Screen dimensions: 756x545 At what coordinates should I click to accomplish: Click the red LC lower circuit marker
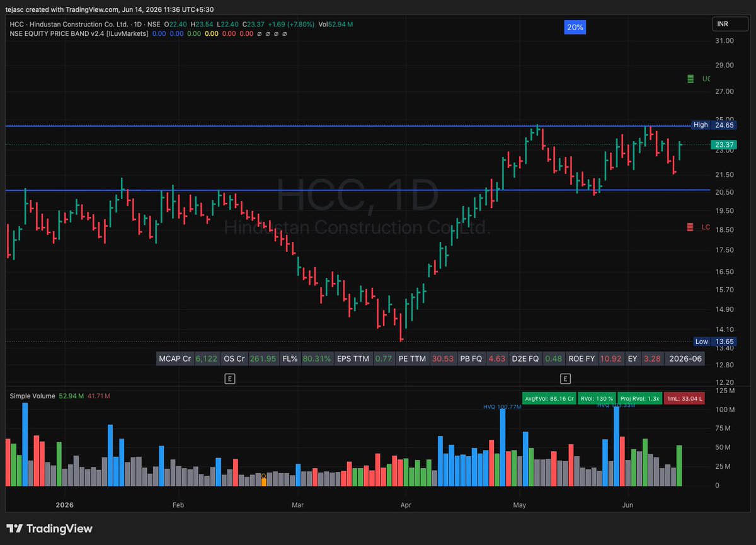pos(699,227)
